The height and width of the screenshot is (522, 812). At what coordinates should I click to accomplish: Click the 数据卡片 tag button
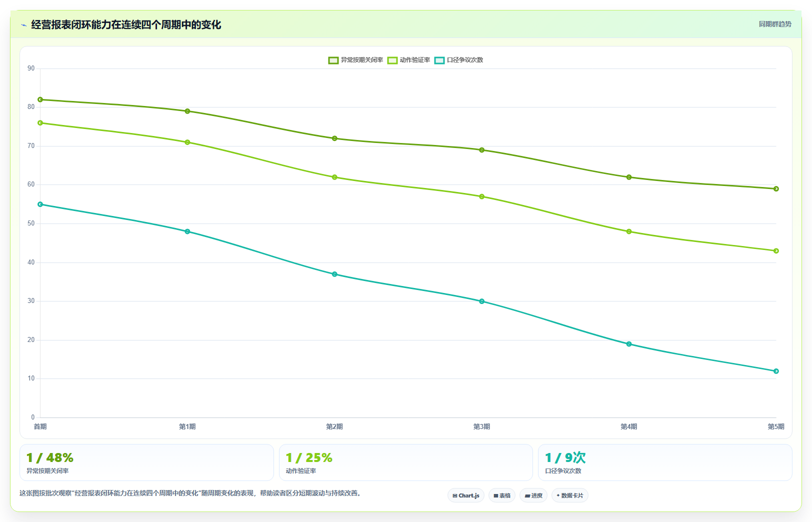[x=570, y=495]
